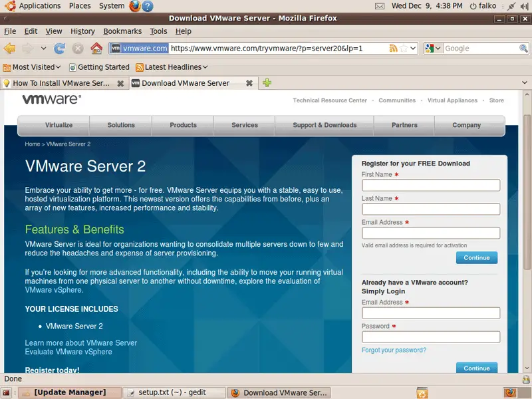532x399 pixels.
Task: Click the VMware logo
Action: click(x=52, y=99)
